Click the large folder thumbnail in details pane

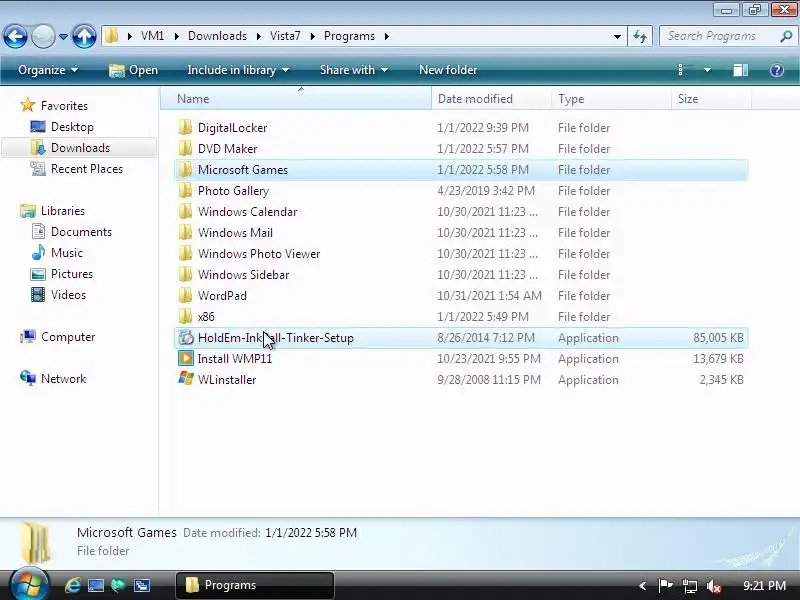(x=36, y=543)
